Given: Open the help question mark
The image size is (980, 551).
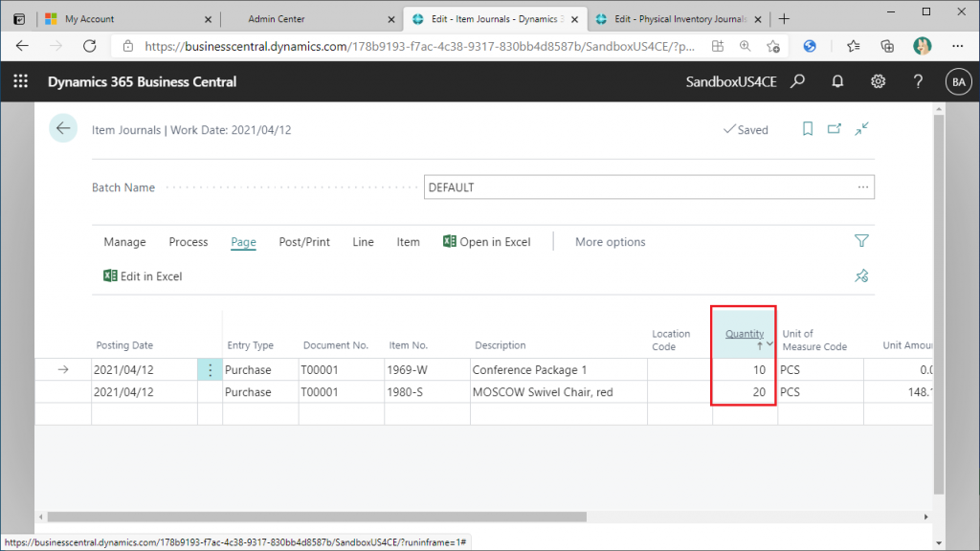Looking at the screenshot, I should click(x=918, y=81).
